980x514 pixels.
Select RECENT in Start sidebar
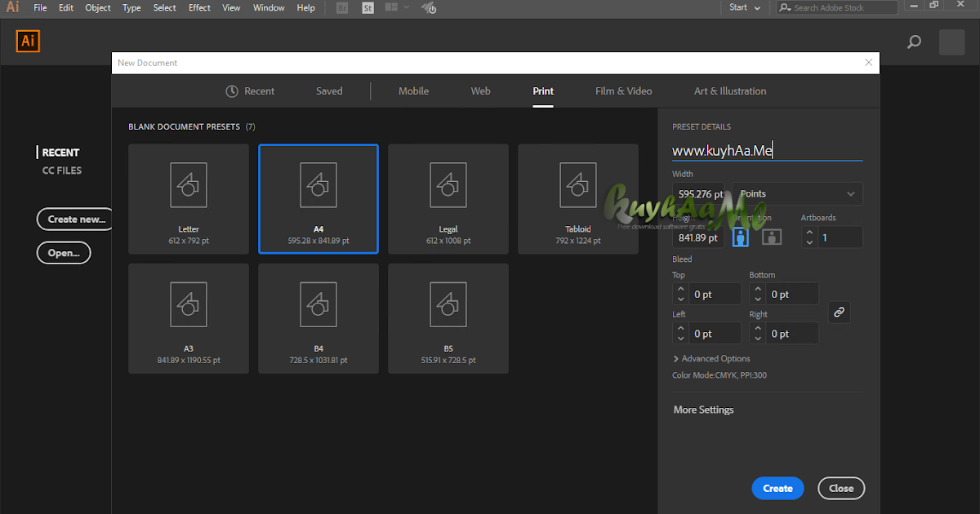(60, 153)
